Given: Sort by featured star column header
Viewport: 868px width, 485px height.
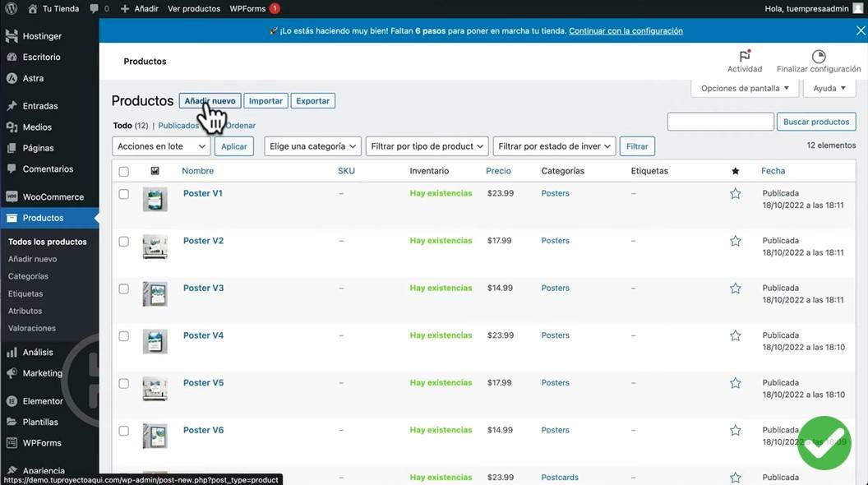Looking at the screenshot, I should tap(735, 171).
